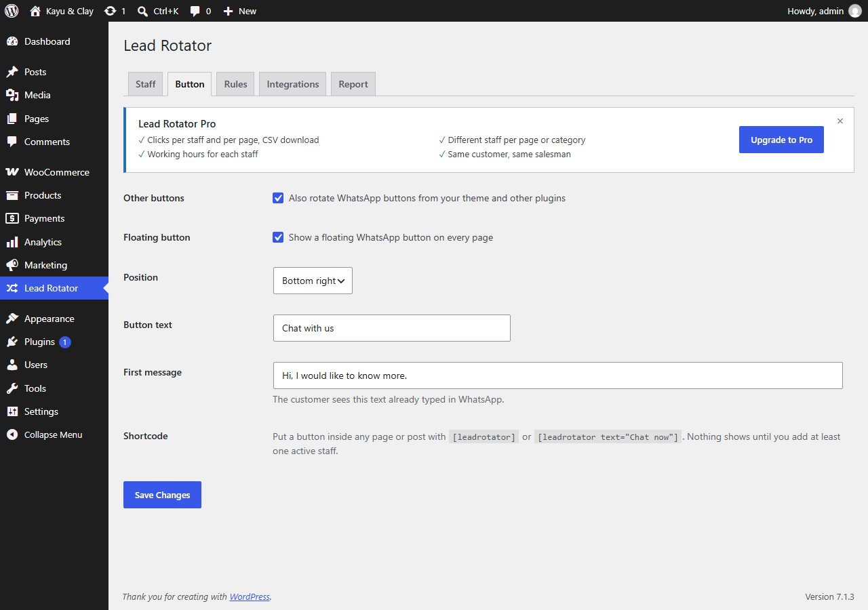Collapse the admin sidebar menu
This screenshot has width=868, height=610.
click(x=54, y=434)
